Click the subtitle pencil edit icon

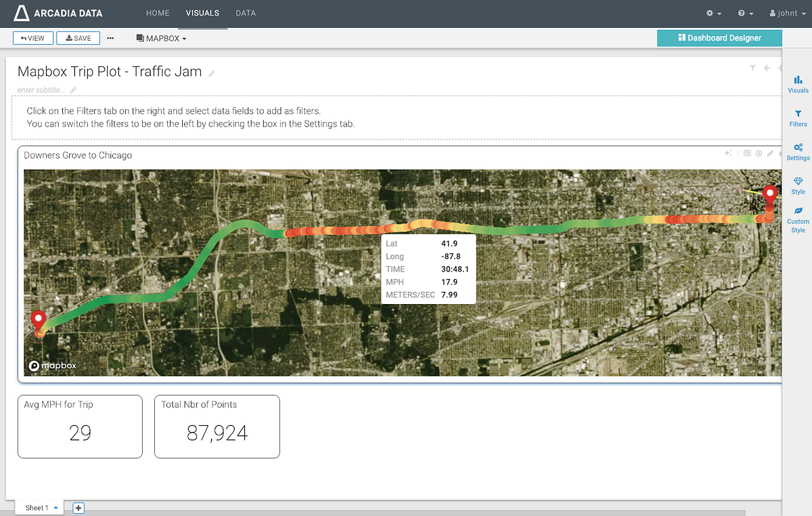coord(73,90)
